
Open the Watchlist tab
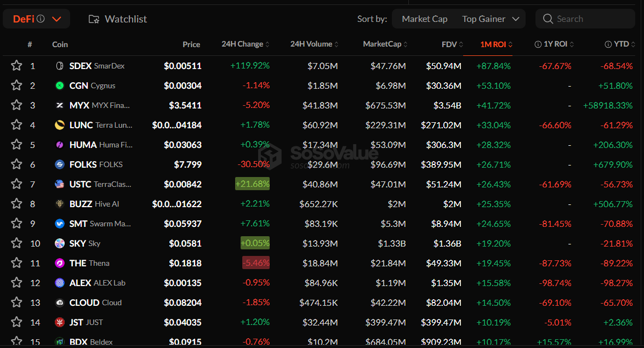[118, 19]
